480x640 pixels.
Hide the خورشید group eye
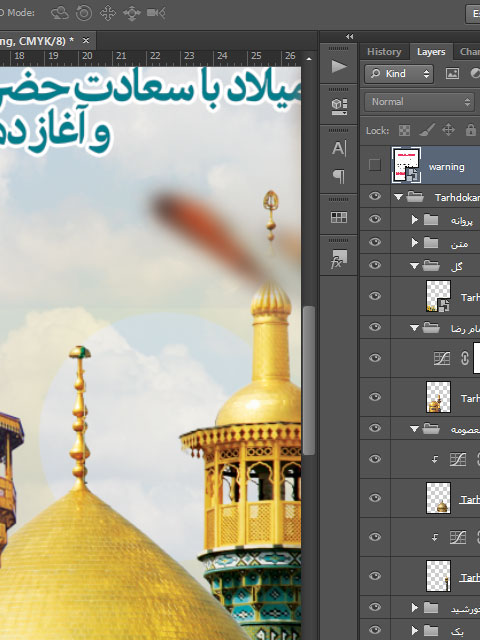click(375, 607)
